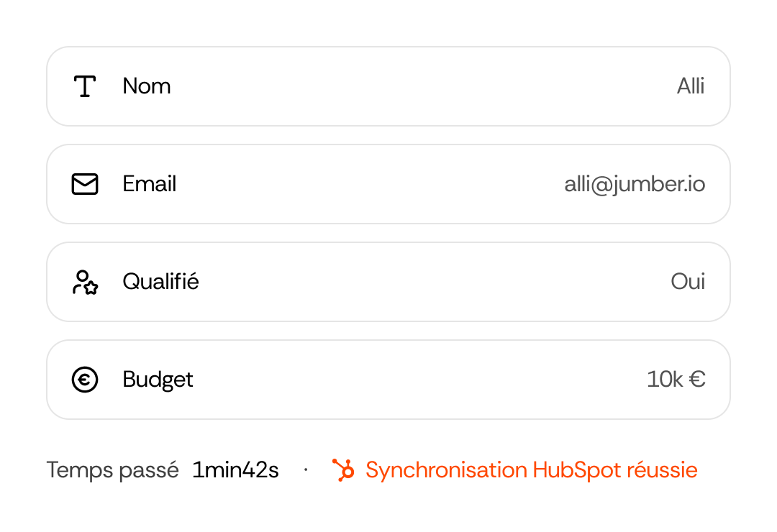
Task: Click the budget value 10k €
Action: tap(676, 380)
